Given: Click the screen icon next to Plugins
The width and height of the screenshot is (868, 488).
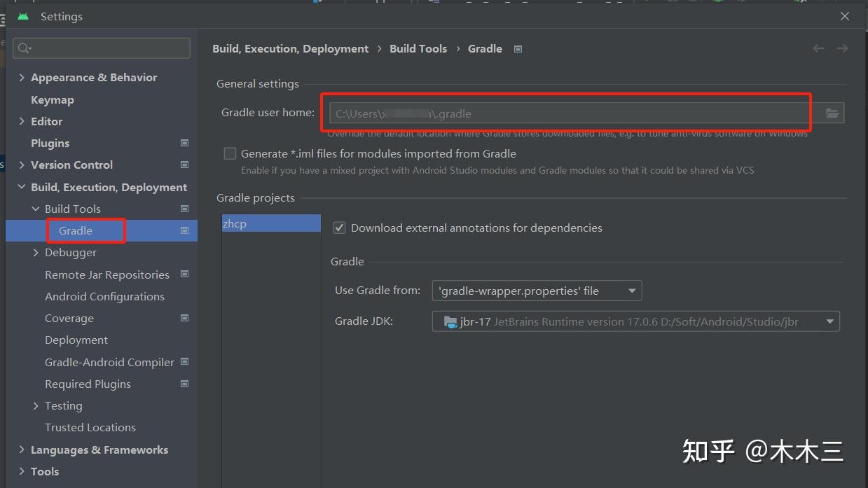Looking at the screenshot, I should (184, 143).
